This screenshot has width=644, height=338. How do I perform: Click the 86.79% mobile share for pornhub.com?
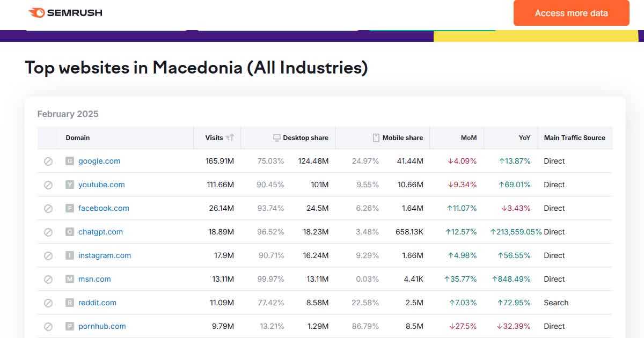[365, 326]
